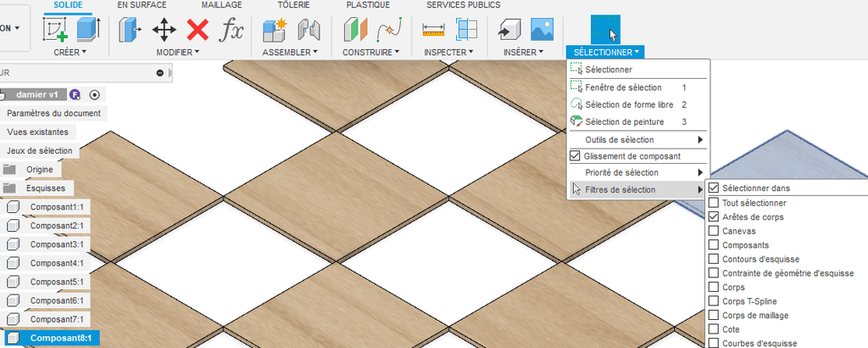
Task: Switch to the PLASTIQUE tab
Action: coord(368,5)
